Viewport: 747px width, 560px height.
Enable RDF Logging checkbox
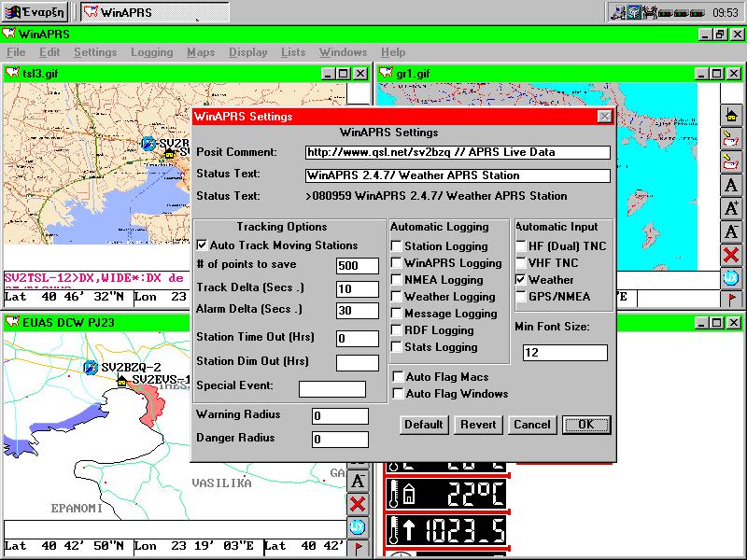(396, 330)
